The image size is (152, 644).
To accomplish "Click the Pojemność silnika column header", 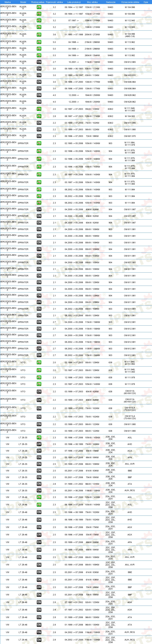I will (x=54, y=2).
